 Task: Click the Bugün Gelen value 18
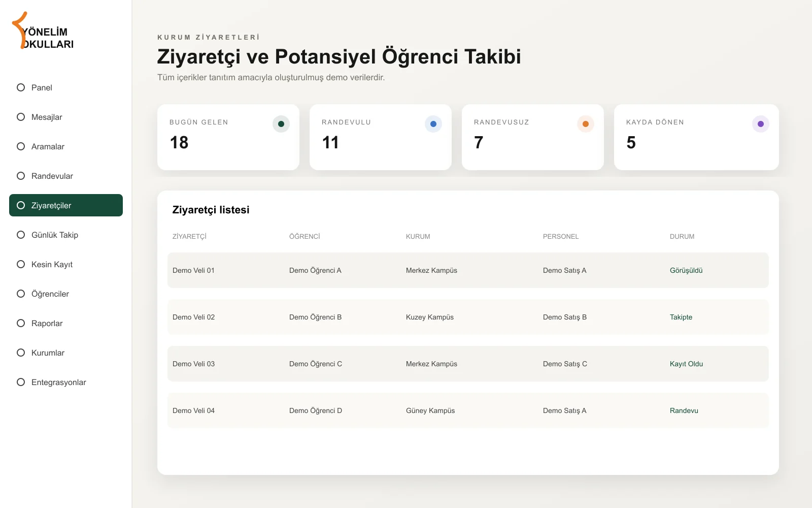(179, 143)
